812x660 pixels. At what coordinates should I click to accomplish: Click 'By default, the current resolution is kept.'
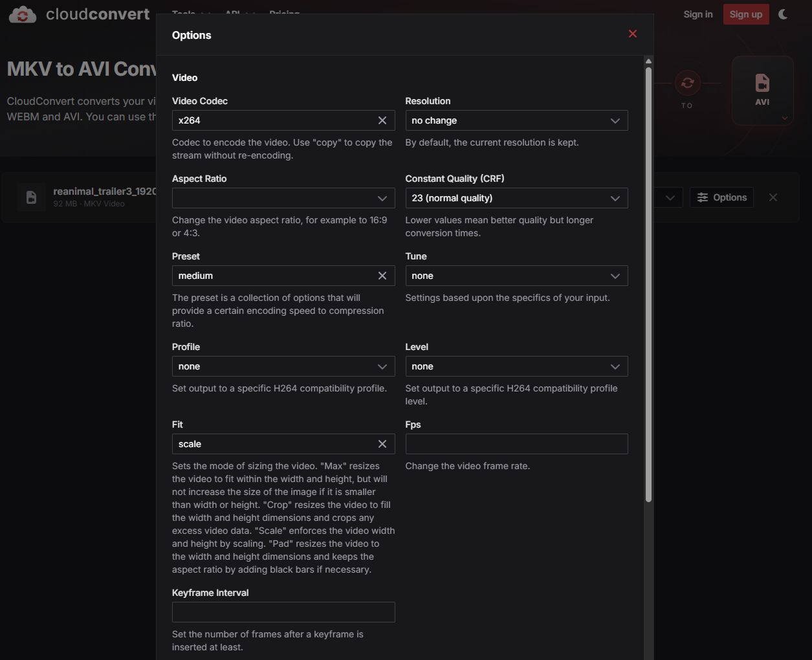coord(492,142)
